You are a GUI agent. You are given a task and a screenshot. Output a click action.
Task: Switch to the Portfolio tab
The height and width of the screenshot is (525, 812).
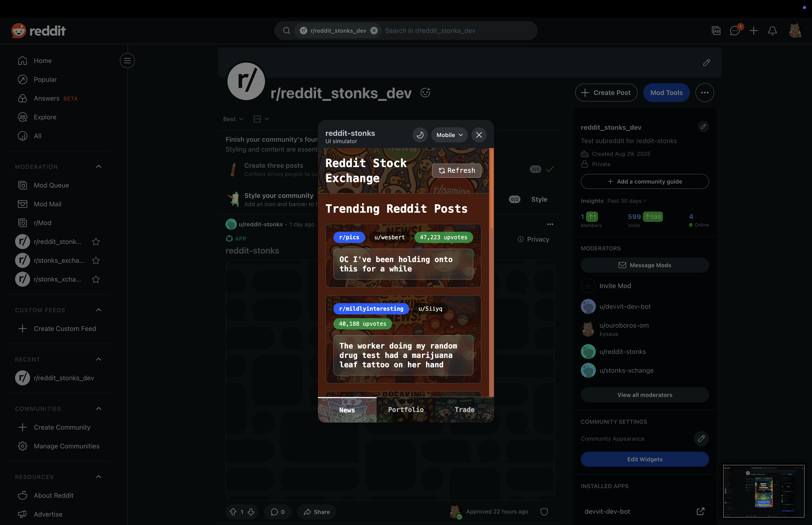click(x=406, y=409)
